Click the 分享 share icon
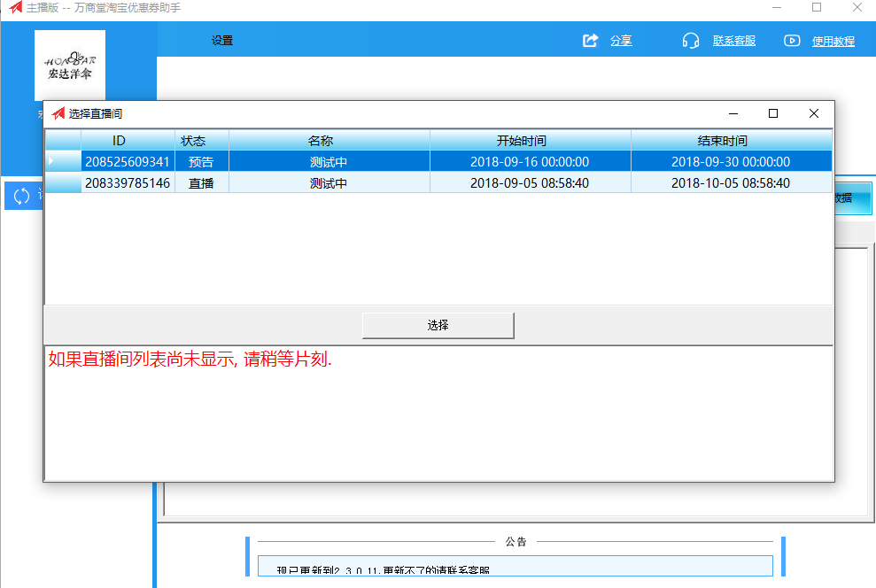 [x=590, y=40]
